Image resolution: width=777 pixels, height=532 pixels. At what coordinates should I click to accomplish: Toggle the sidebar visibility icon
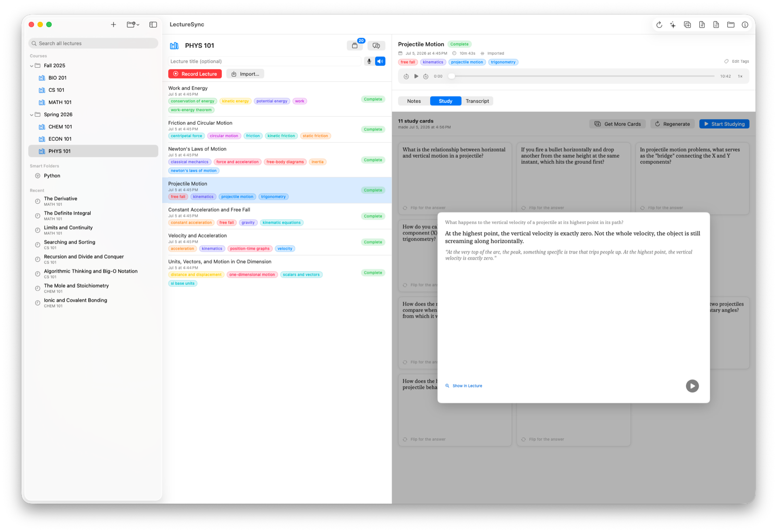(153, 25)
